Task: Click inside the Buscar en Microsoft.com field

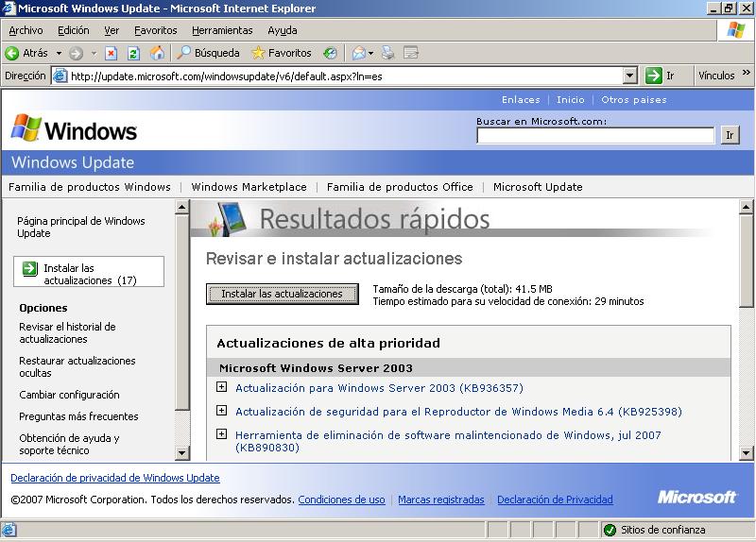Action: tap(594, 135)
